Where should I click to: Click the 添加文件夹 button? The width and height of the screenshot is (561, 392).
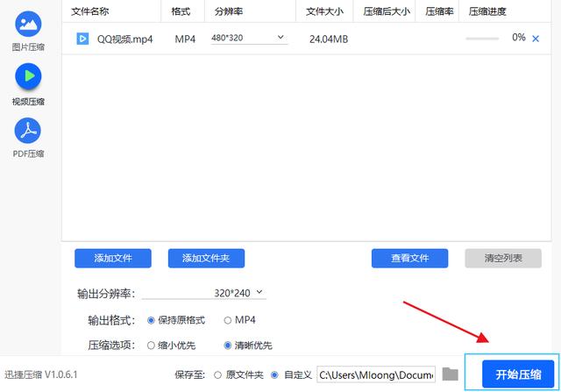point(207,258)
